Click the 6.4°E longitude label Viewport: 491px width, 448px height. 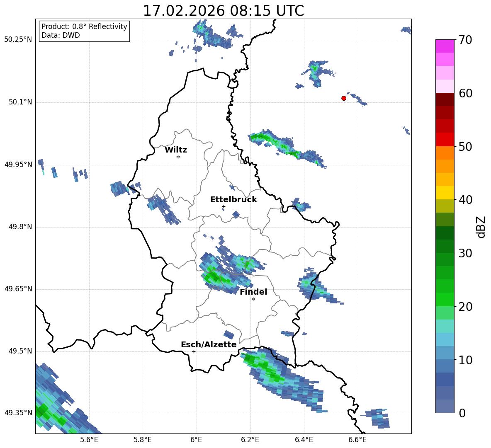pos(304,440)
